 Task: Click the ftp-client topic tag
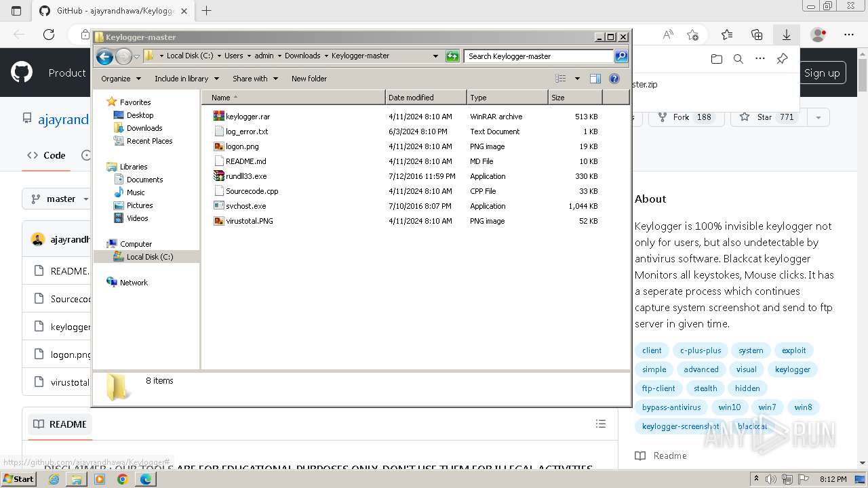click(658, 388)
